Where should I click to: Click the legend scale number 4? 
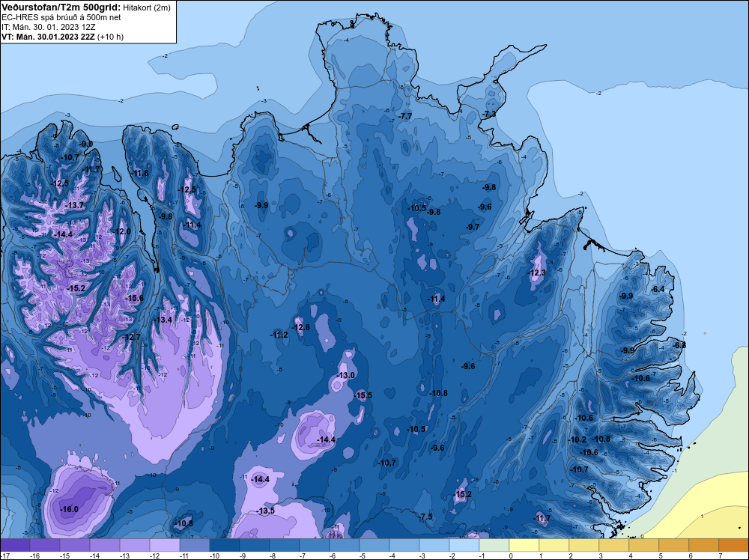(631, 556)
